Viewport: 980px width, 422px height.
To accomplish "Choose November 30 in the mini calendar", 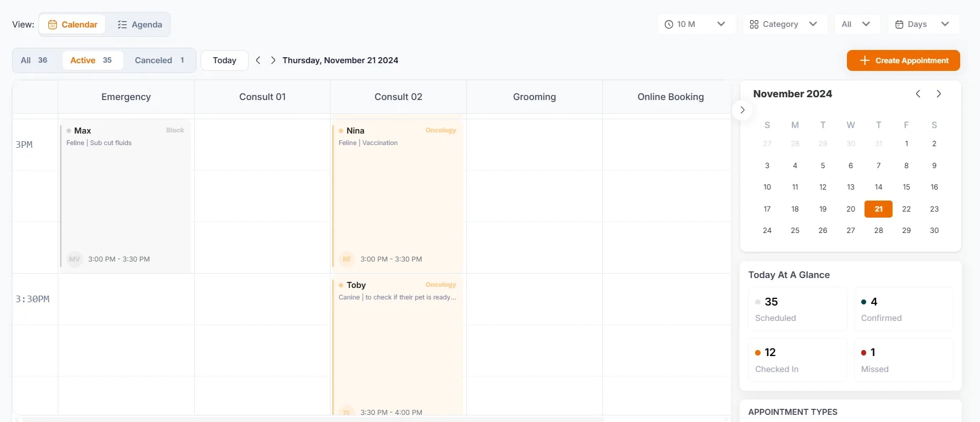I will point(934,231).
